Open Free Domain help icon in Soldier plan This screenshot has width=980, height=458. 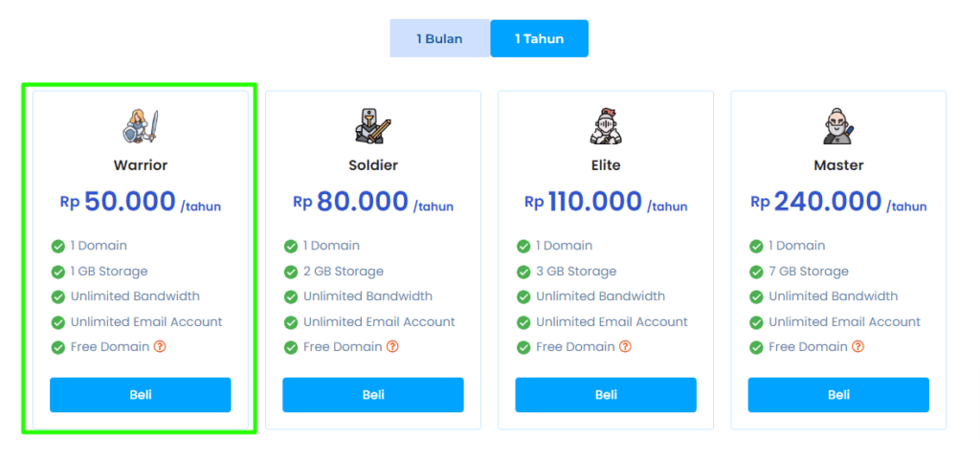[x=392, y=346]
